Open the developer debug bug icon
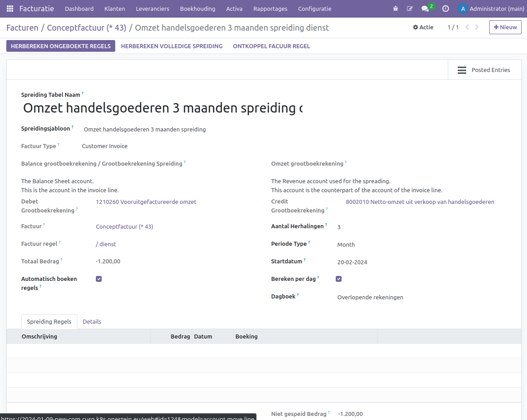527x420 pixels. pos(396,9)
